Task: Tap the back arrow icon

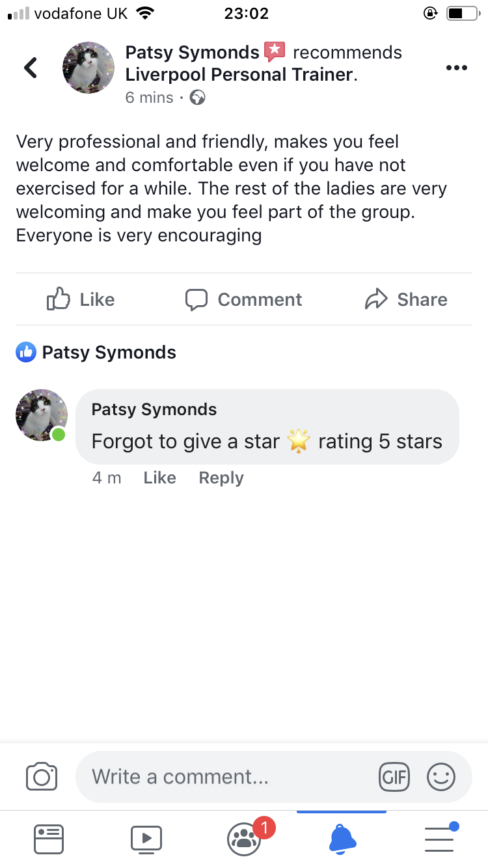Action: (31, 68)
